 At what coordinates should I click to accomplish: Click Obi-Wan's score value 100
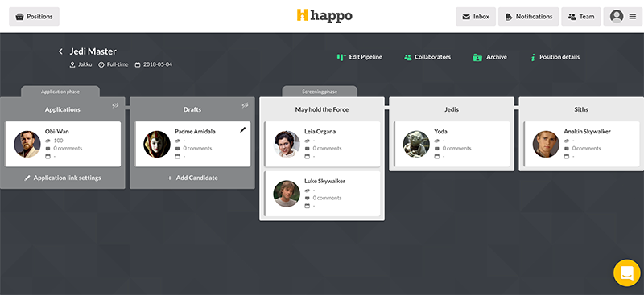pos(58,141)
